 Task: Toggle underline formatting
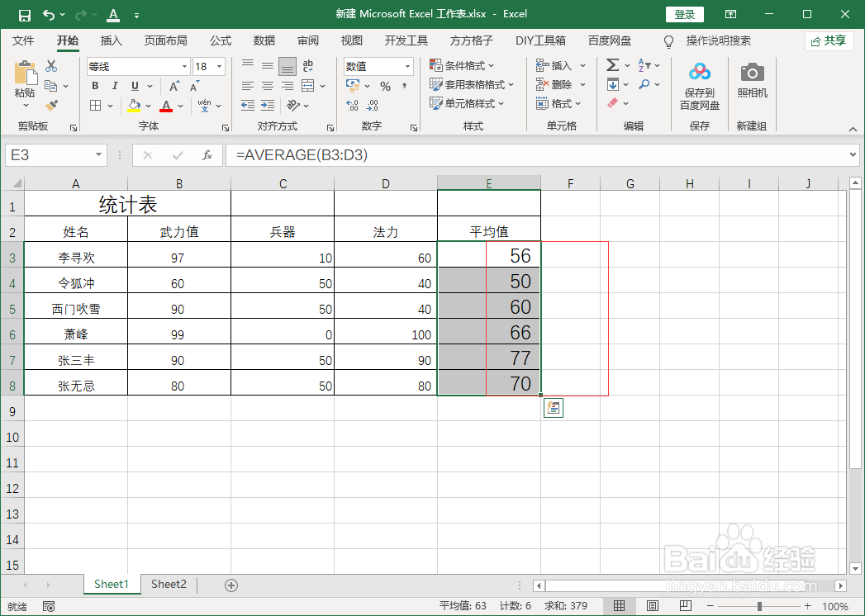click(x=135, y=86)
